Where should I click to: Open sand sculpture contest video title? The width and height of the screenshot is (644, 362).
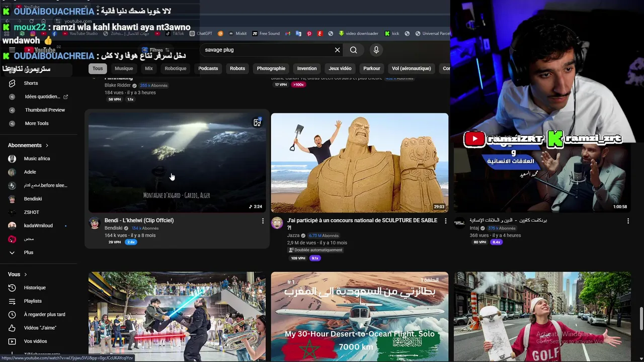coord(362,224)
